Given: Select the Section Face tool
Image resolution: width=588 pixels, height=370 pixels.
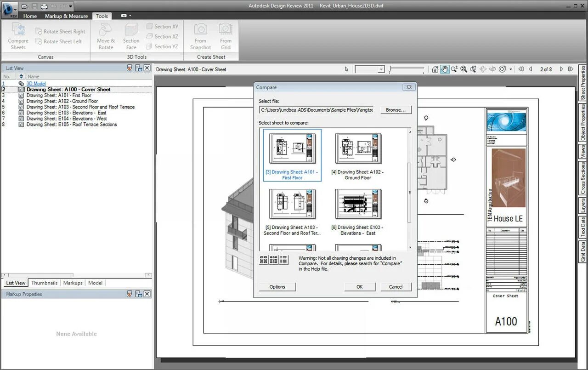Looking at the screenshot, I should point(131,36).
